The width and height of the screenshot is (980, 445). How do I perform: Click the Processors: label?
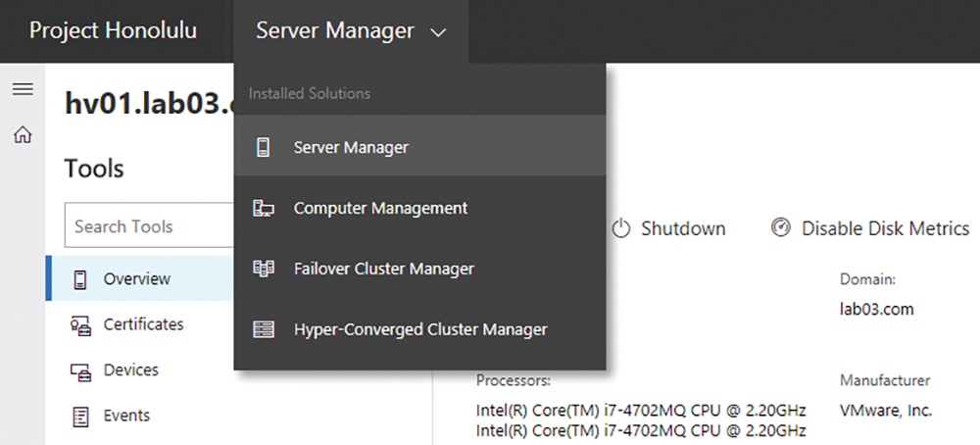514,380
